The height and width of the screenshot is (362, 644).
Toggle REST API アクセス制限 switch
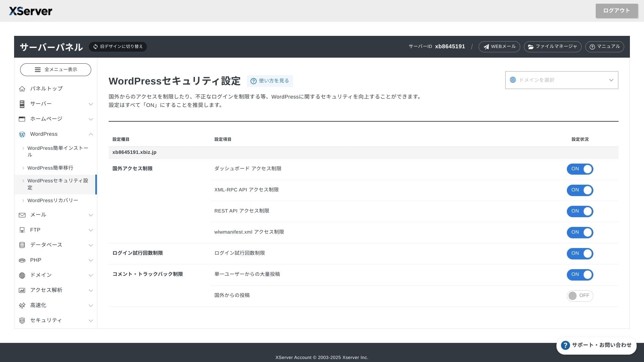point(580,211)
